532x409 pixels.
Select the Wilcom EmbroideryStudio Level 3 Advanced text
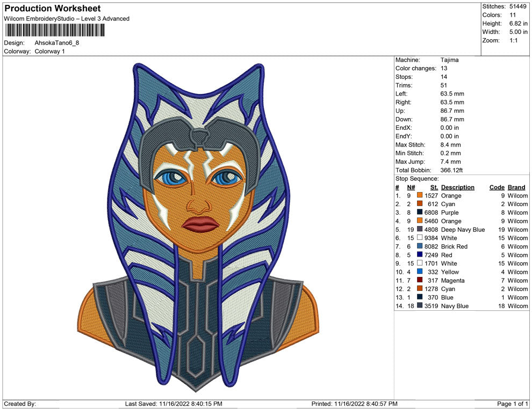[67, 19]
